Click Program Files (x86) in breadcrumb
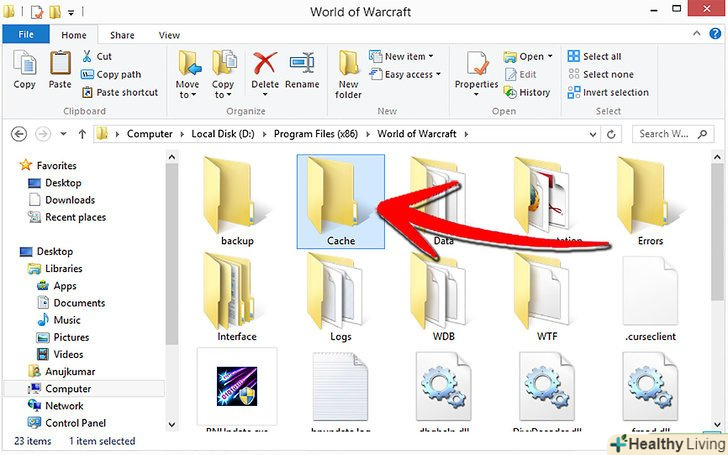Image resolution: width=728 pixels, height=455 pixels. (316, 134)
